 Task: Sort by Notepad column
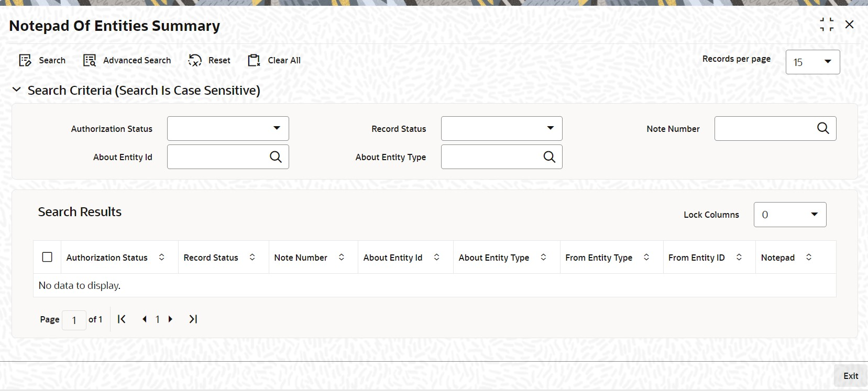pos(809,257)
